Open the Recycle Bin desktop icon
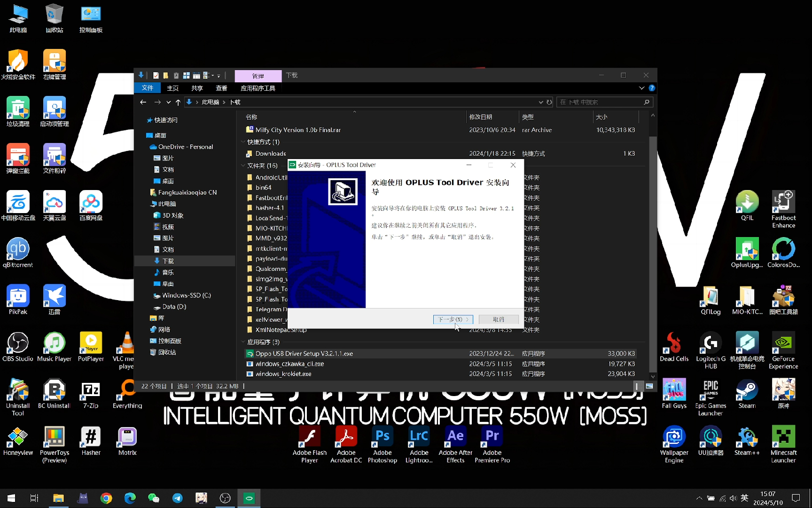Viewport: 812px width, 508px height. pyautogui.click(x=55, y=18)
